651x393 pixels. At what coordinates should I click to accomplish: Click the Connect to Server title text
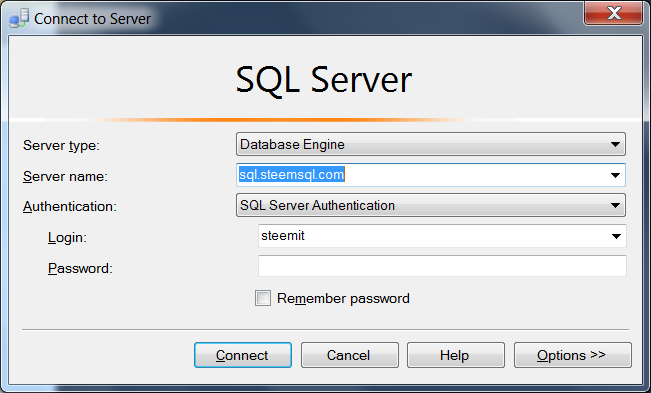click(92, 19)
